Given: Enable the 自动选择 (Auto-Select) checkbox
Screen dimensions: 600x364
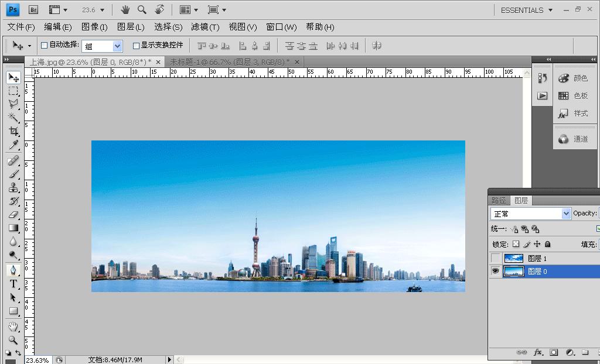Looking at the screenshot, I should (44, 45).
